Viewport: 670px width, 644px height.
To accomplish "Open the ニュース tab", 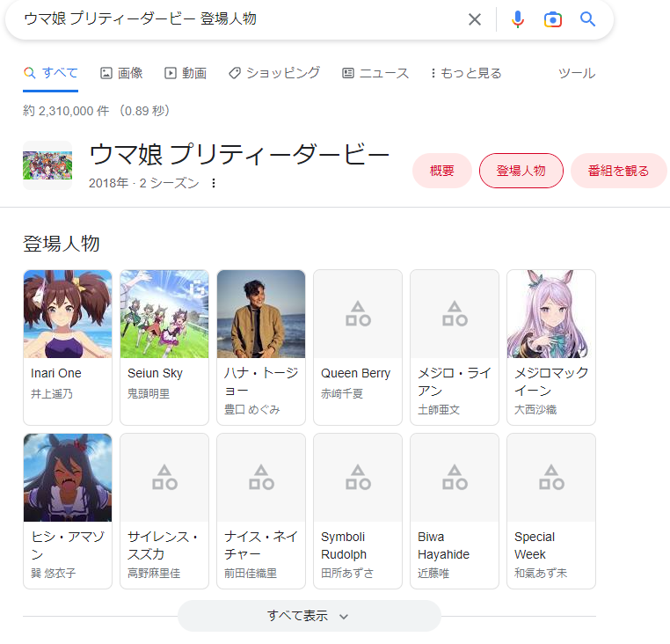I will click(x=375, y=73).
